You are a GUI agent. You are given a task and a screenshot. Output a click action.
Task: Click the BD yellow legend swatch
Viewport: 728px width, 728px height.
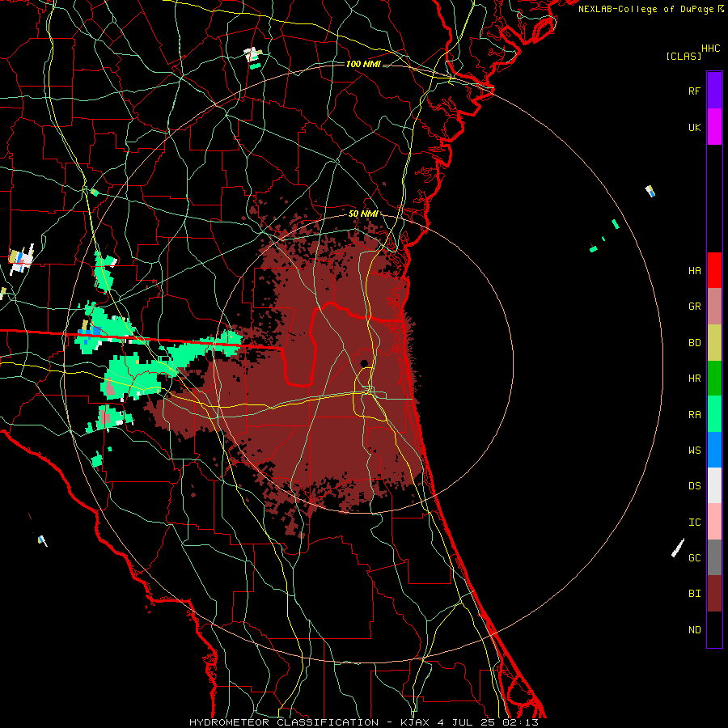pos(714,342)
